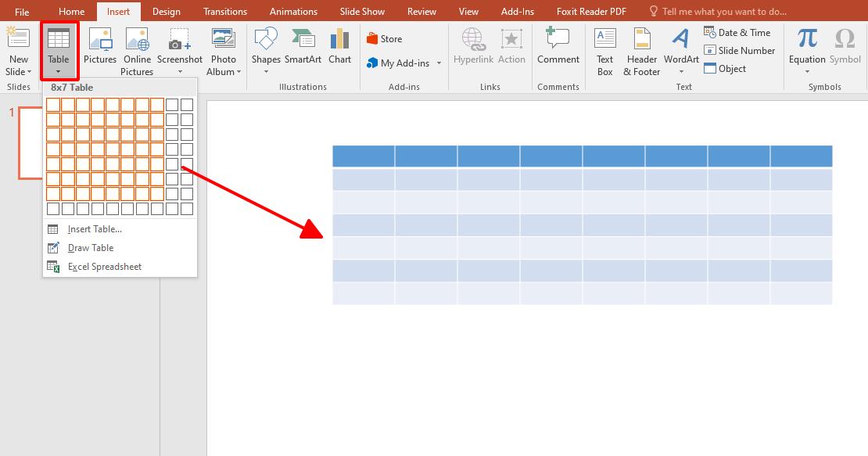Screen dimensions: 868x456
Task: Click the Header & Footer icon
Action: 641,51
